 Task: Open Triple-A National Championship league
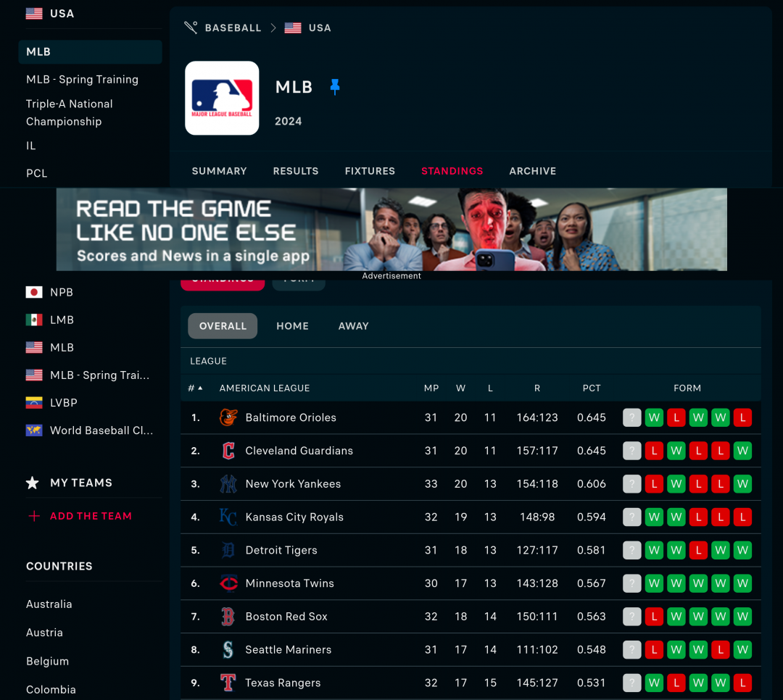tap(70, 113)
